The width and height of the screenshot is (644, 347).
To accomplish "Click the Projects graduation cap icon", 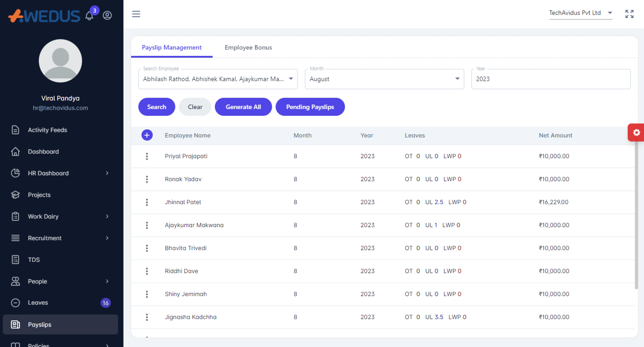I will coord(15,195).
